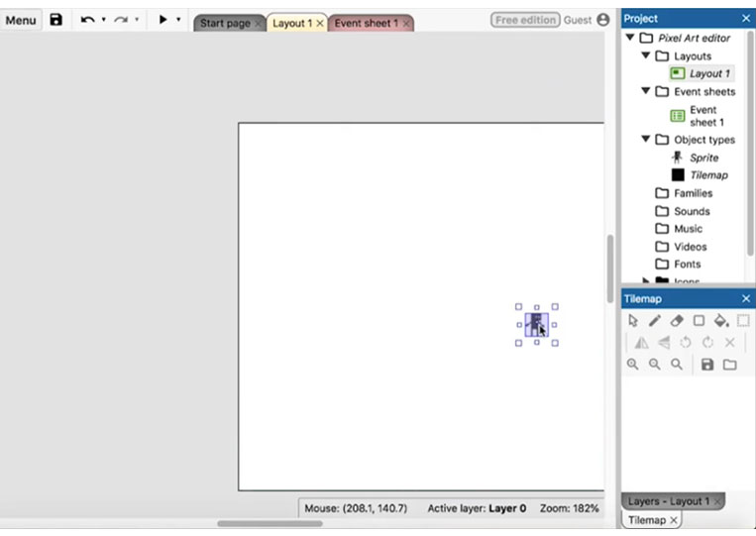
Task: Click the undo arrow in the toolbar
Action: [x=87, y=20]
